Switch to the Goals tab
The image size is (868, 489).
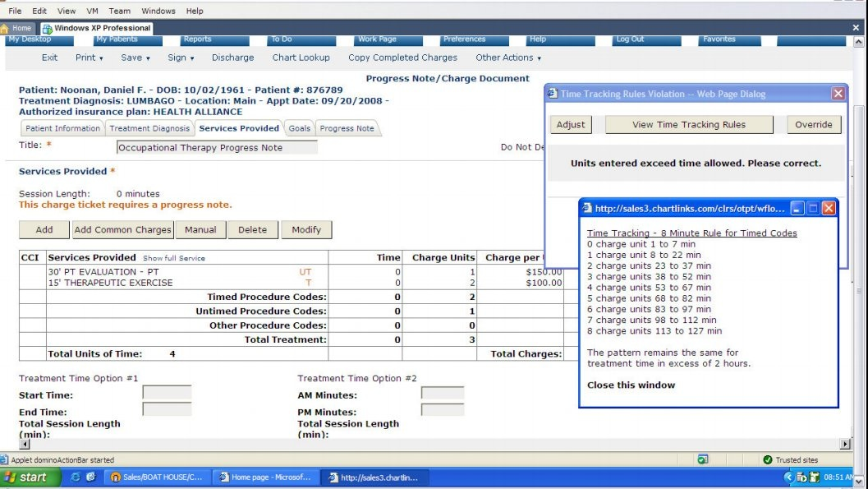tap(300, 128)
